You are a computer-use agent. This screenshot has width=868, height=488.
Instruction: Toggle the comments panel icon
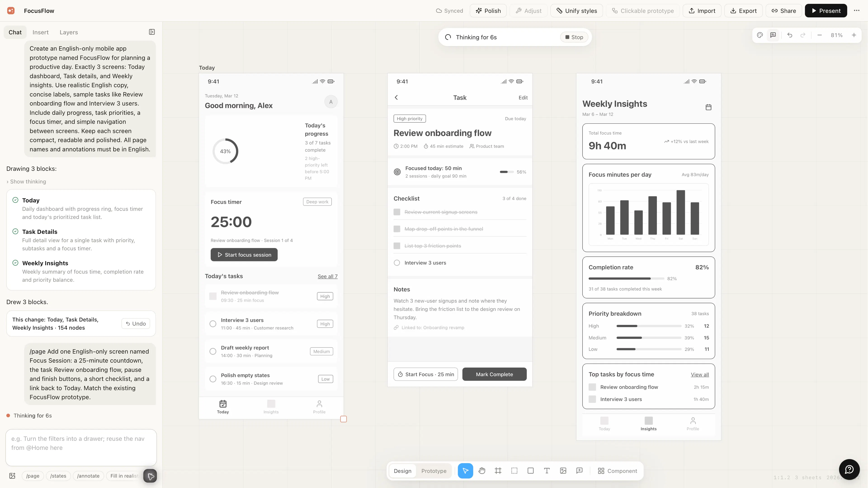[773, 35]
